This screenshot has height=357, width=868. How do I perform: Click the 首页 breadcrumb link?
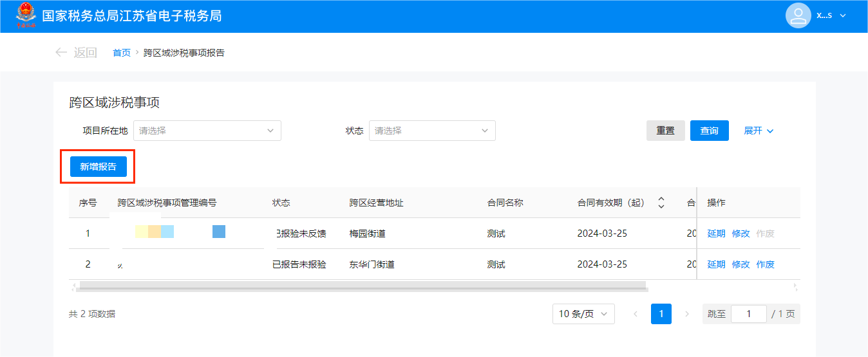(122, 53)
